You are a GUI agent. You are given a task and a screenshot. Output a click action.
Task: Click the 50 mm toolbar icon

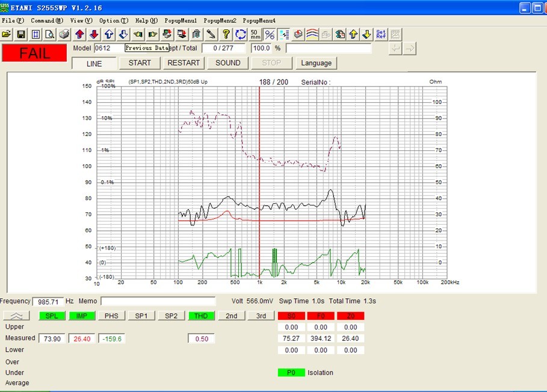point(255,34)
